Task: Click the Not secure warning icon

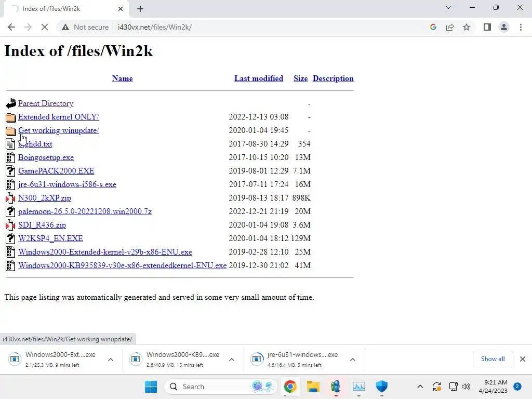Action: tap(65, 27)
